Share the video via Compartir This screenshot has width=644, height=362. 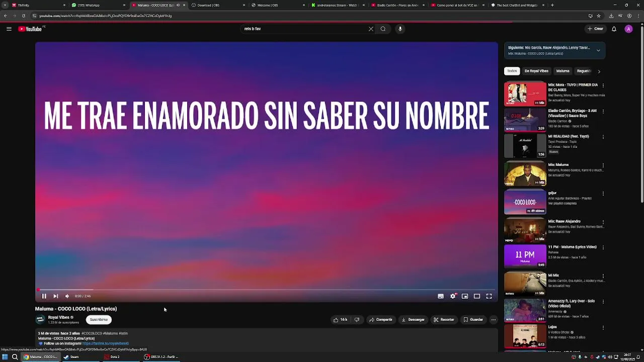381,320
